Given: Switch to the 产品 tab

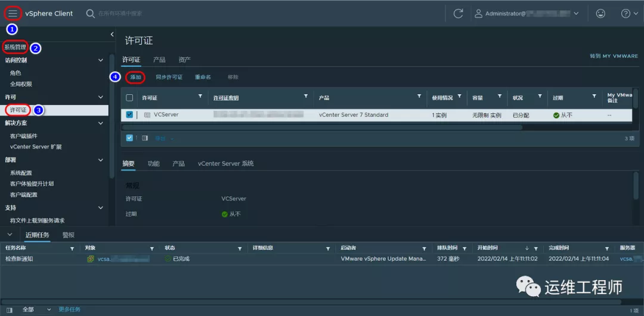Looking at the screenshot, I should tap(159, 60).
